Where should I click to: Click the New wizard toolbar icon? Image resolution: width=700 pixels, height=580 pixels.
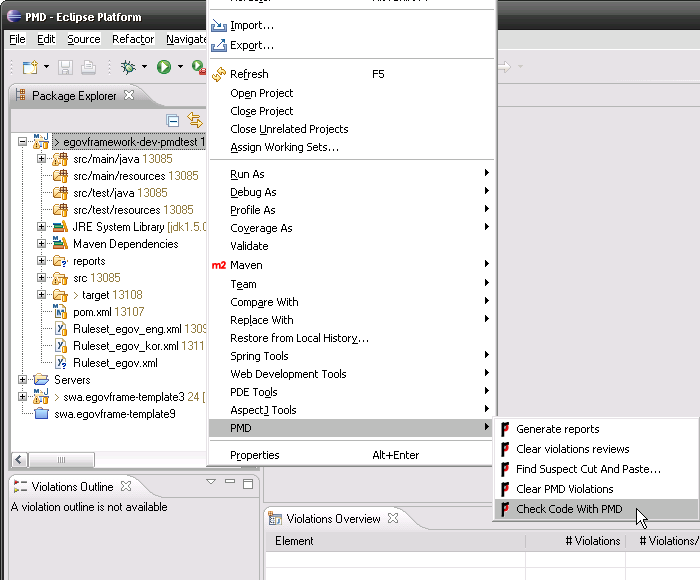coord(30,67)
